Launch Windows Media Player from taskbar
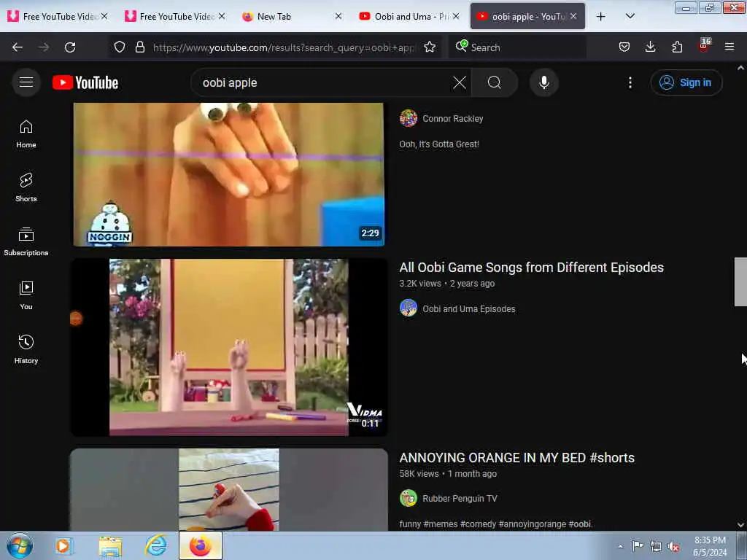 pos(63,545)
